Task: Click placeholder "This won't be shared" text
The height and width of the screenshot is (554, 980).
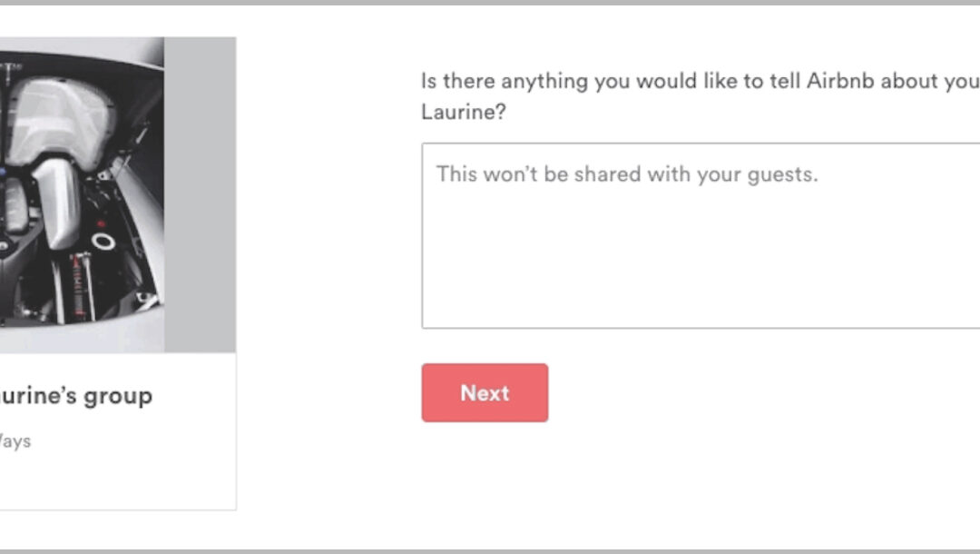Action: tap(627, 173)
